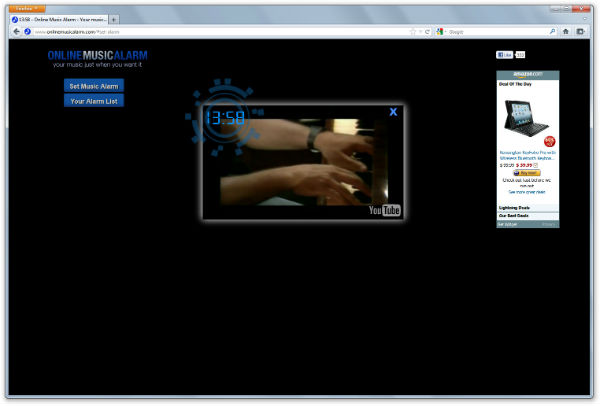
Task: Bookmark this page with the star icon
Action: [413, 32]
